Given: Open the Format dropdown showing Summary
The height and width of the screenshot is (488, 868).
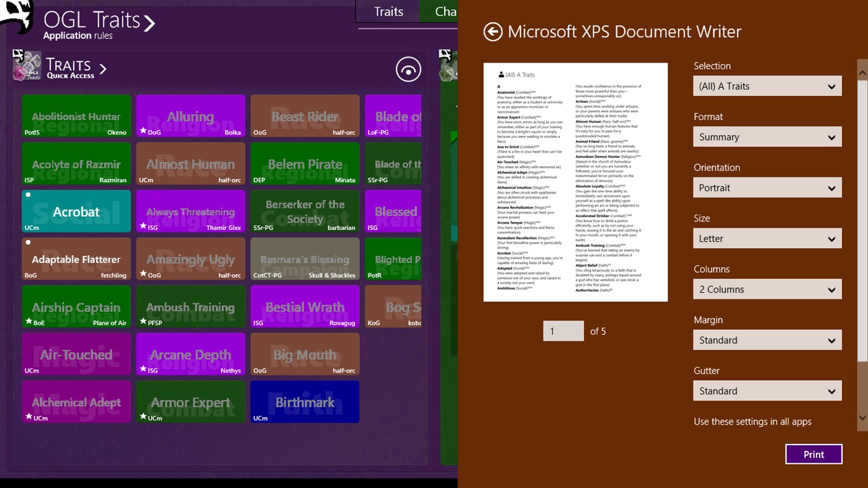Looking at the screenshot, I should tap(767, 136).
